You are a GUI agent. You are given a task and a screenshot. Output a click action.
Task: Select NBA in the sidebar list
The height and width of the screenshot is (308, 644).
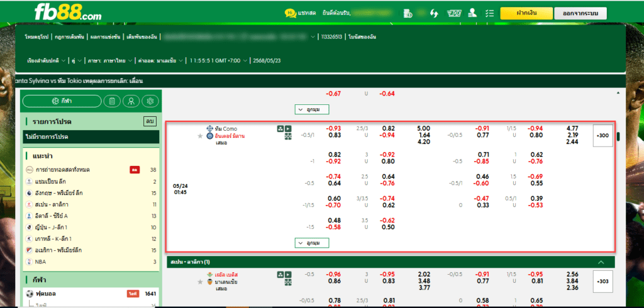point(91,261)
